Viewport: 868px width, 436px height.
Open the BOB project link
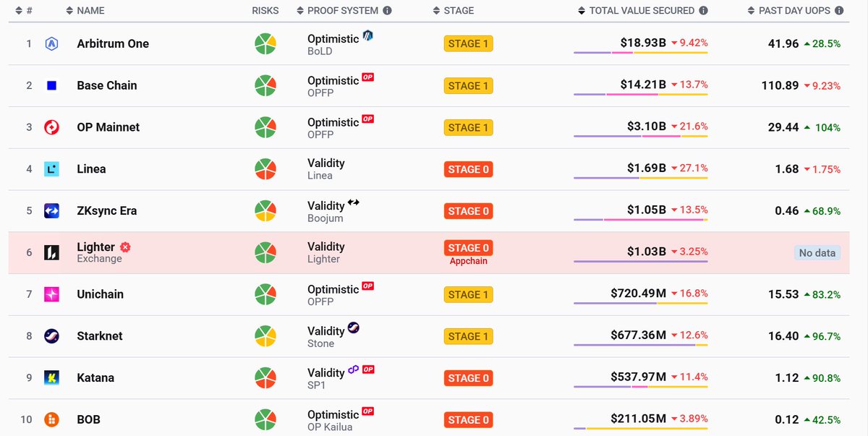pyautogui.click(x=89, y=420)
